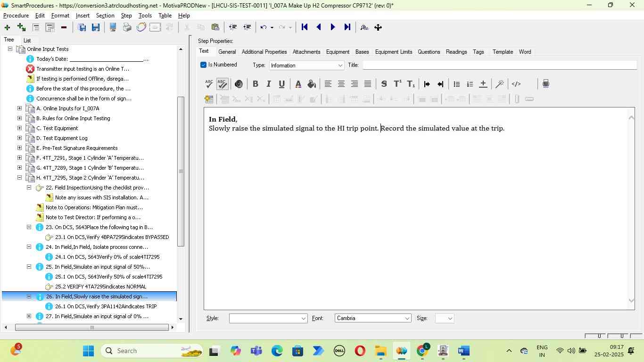Click the Numbered list icon
The height and width of the screenshot is (362, 644).
[x=470, y=84]
